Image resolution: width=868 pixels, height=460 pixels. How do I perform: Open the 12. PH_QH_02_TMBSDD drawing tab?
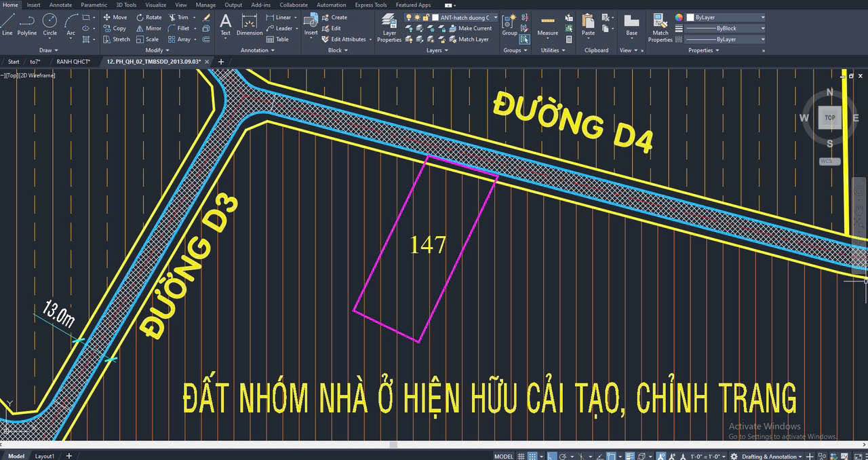coord(153,61)
